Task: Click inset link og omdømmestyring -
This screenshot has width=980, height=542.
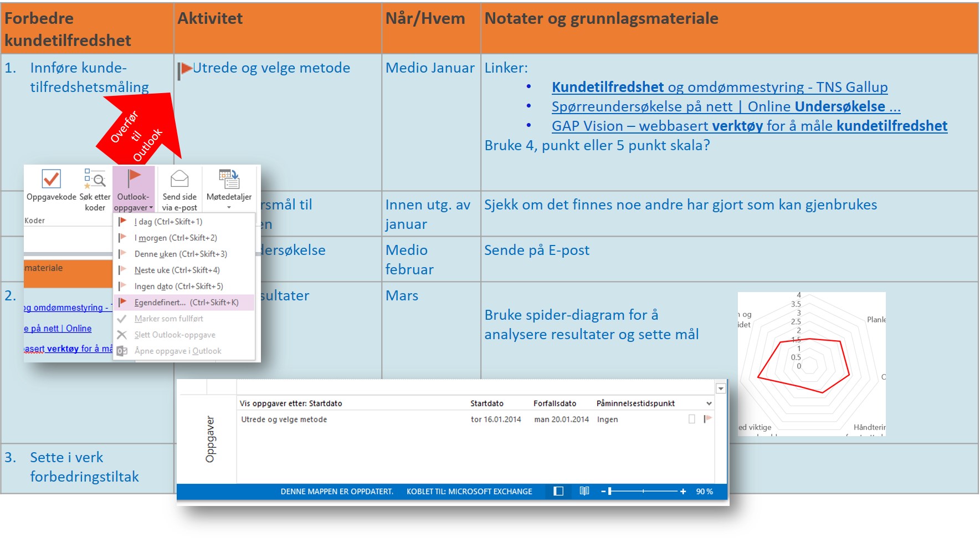Action: (68, 308)
